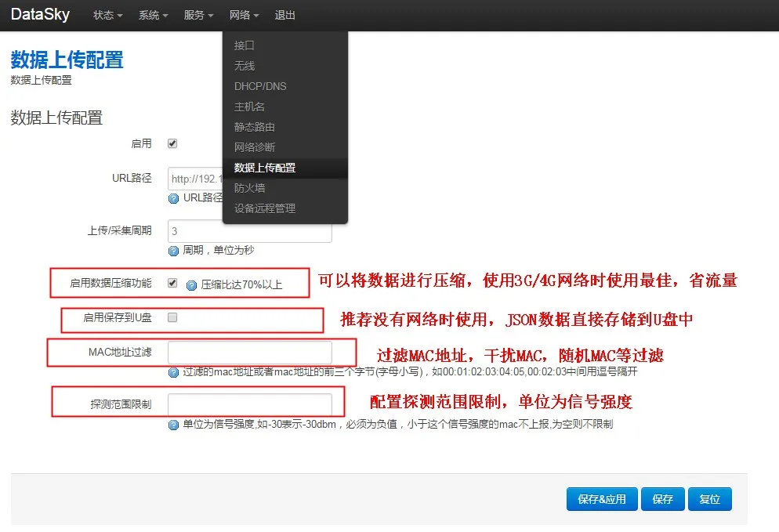Click the DataSky brand logo
The height and width of the screenshot is (532, 779).
(x=42, y=15)
